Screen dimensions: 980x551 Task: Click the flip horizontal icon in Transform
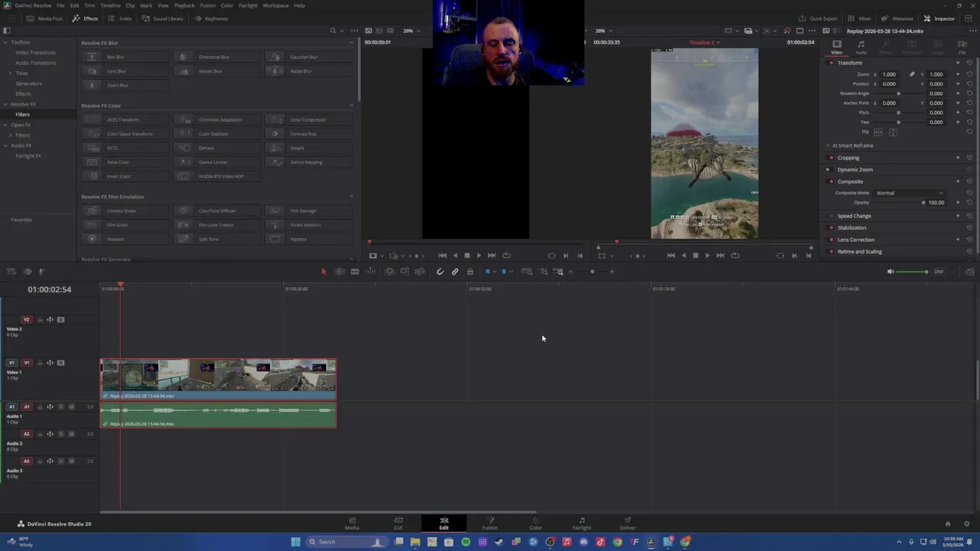(878, 132)
